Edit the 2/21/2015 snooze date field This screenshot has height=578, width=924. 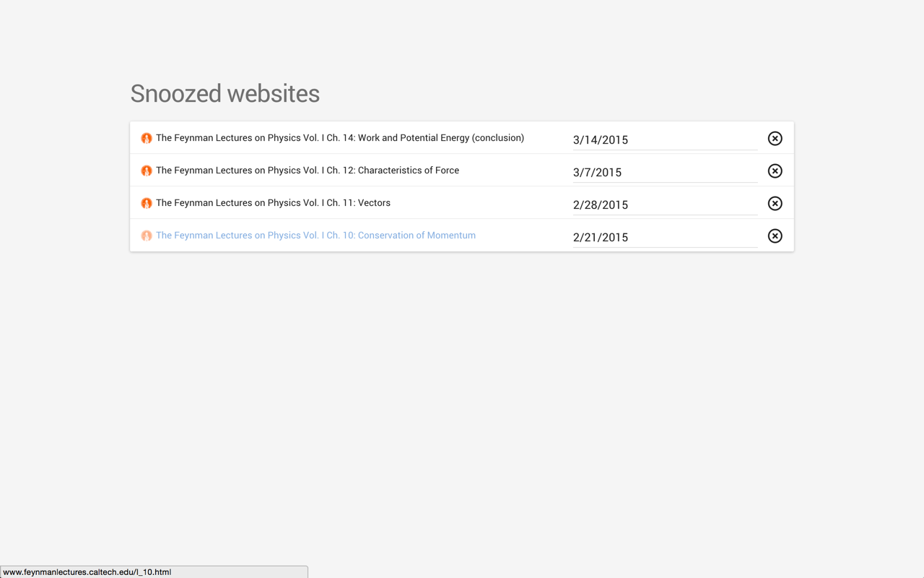coord(665,237)
